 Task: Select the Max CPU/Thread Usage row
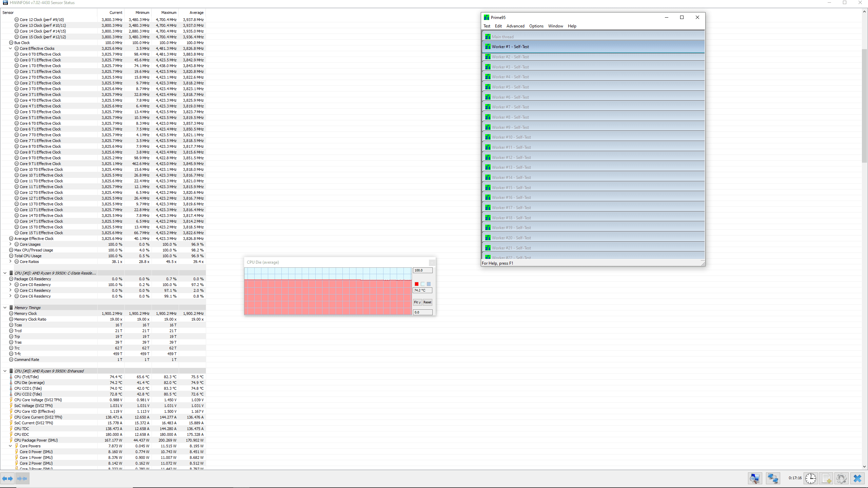(x=103, y=250)
